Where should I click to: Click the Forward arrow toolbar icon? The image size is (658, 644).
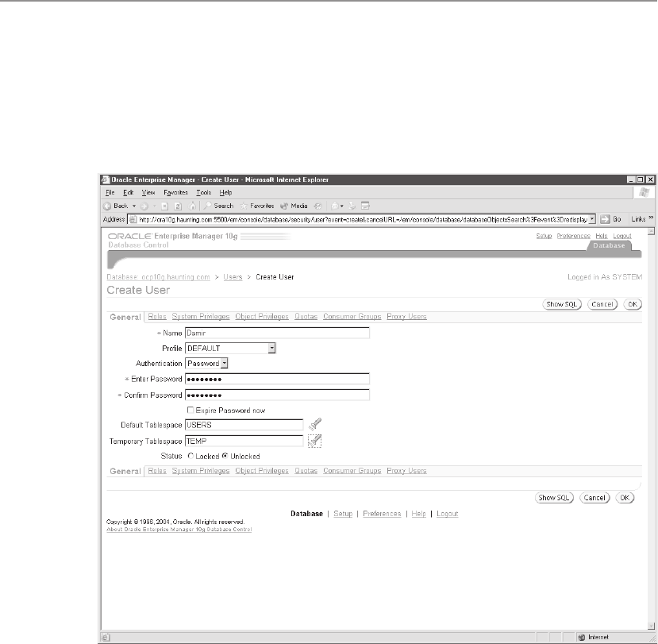click(144, 206)
